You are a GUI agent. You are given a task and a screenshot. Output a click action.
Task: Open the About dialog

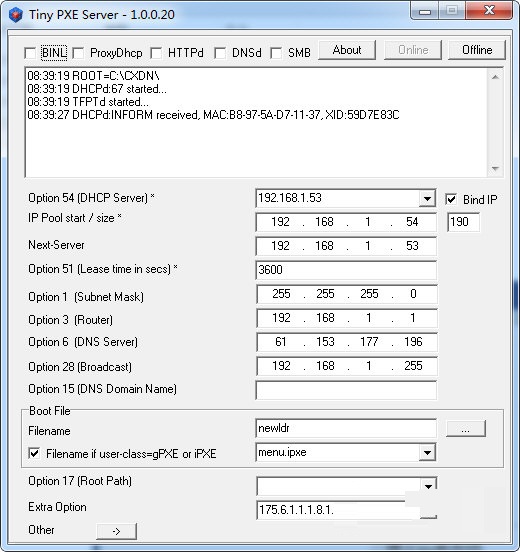point(347,50)
